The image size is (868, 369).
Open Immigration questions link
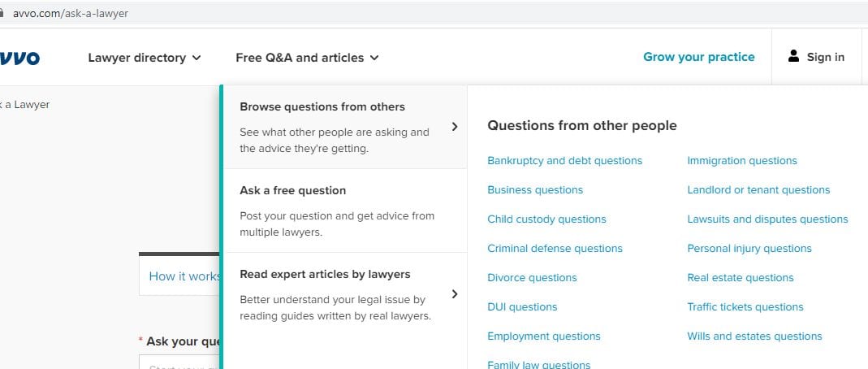tap(742, 161)
